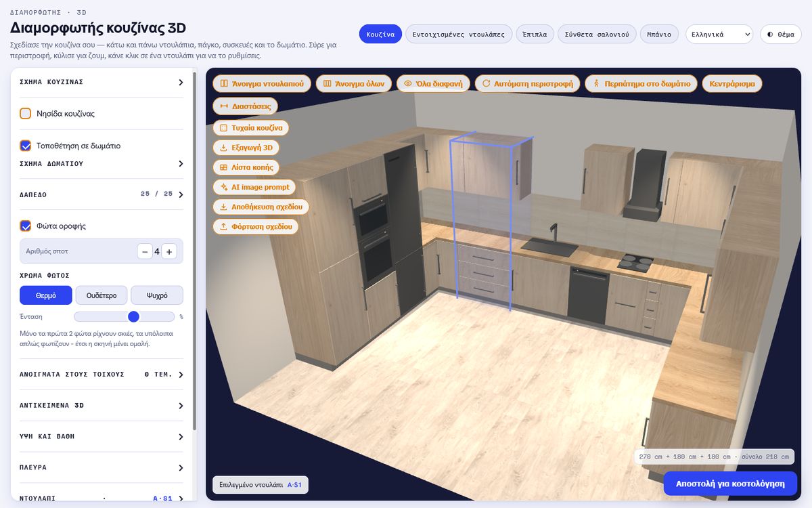Switch to the Έπιπλα tab
The image size is (812, 508).
click(535, 34)
